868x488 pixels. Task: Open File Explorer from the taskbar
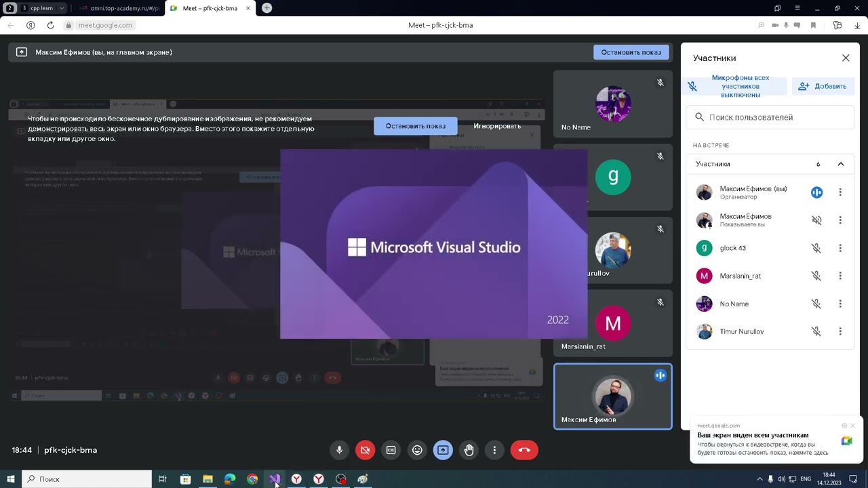coord(208,479)
